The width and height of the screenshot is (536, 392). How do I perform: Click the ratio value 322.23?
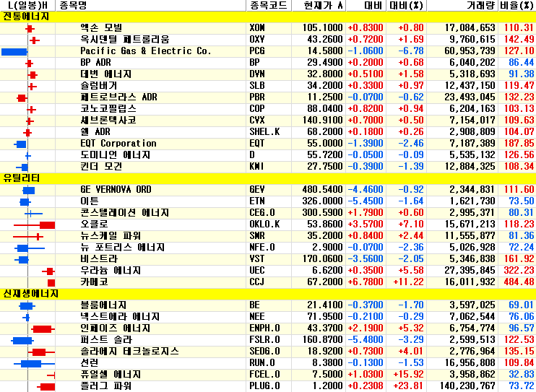coord(519,270)
